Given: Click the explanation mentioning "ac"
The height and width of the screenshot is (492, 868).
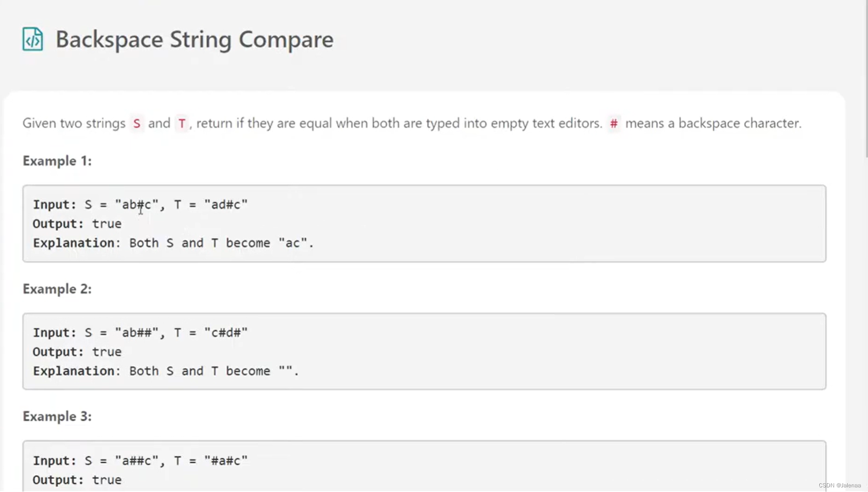Looking at the screenshot, I should click(x=173, y=243).
